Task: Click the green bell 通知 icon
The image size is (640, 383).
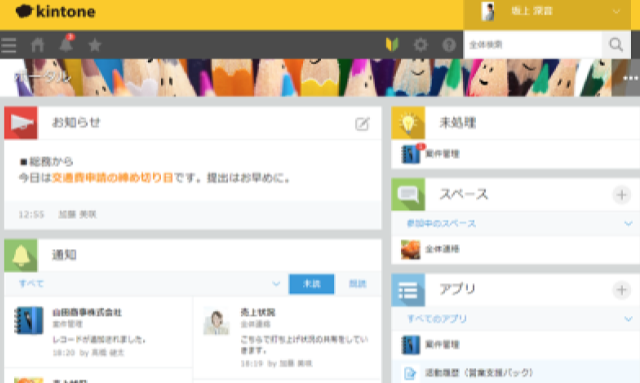Action: point(21,256)
